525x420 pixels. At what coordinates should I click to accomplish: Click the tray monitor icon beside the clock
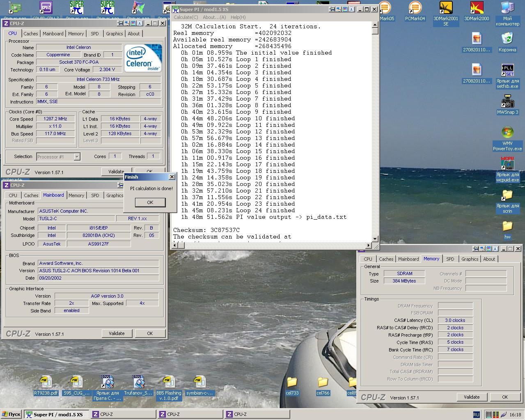[488, 415]
